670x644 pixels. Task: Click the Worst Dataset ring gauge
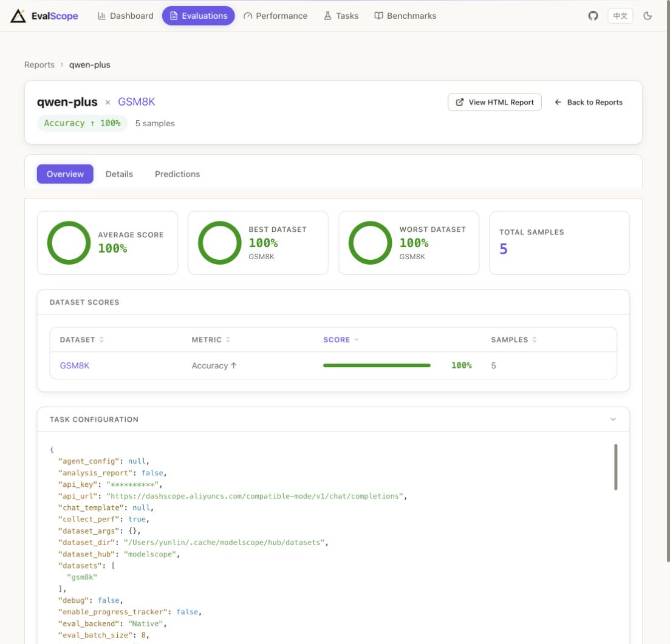click(x=370, y=243)
